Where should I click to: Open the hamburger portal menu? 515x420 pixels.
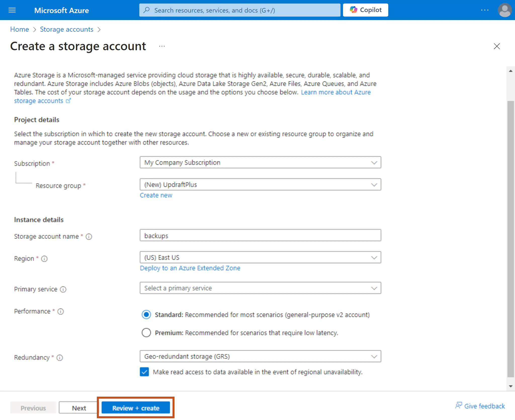12,10
